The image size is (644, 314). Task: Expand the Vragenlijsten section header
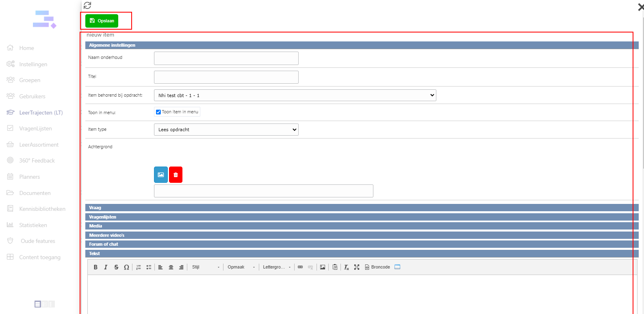(x=103, y=217)
